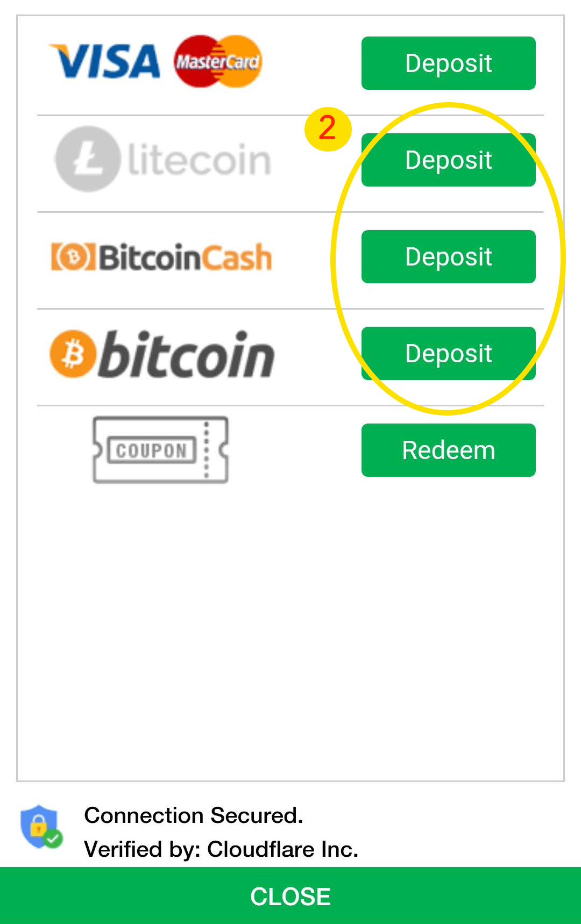Click the yellow number 2 badge
581x924 pixels.
328,128
